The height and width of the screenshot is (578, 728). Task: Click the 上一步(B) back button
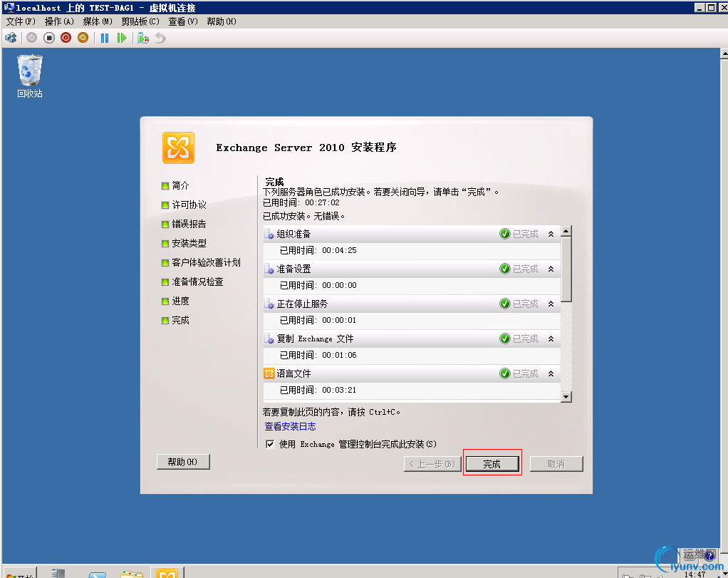click(432, 464)
